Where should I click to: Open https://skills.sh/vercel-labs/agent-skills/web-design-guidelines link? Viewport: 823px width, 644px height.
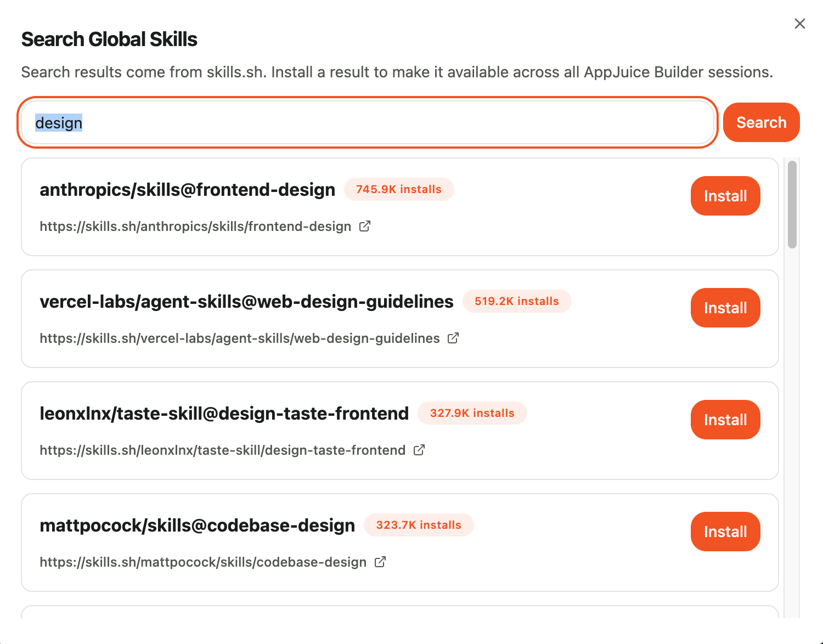point(240,338)
